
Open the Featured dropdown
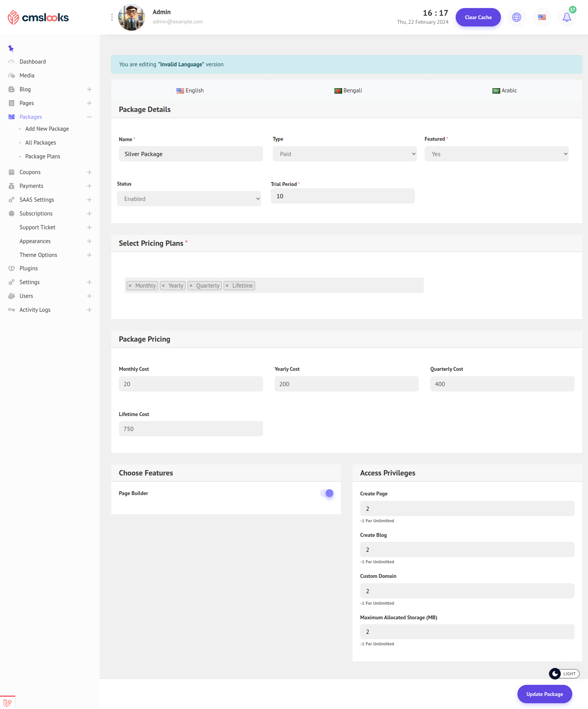(496, 154)
